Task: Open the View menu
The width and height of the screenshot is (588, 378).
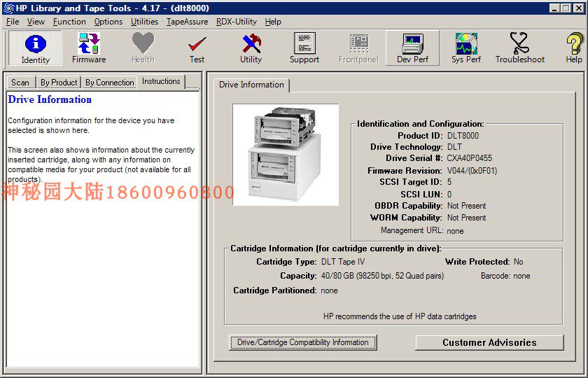Action: 36,22
